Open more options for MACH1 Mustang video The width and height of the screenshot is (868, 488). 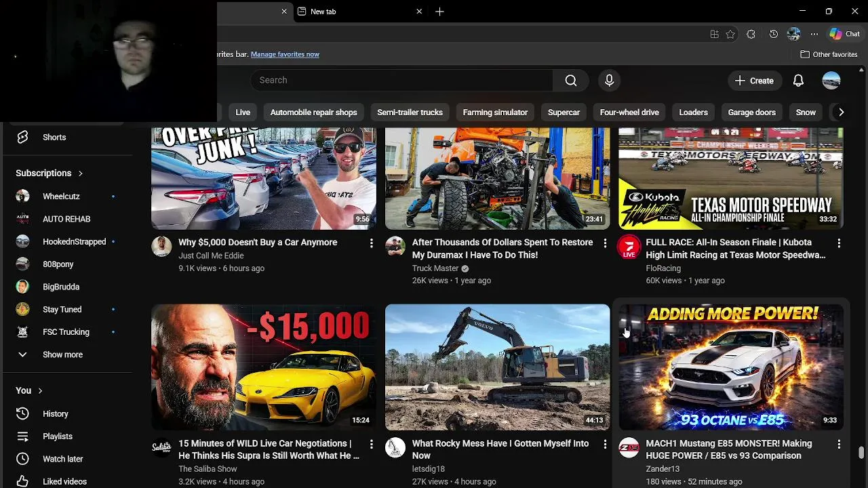coord(839,444)
